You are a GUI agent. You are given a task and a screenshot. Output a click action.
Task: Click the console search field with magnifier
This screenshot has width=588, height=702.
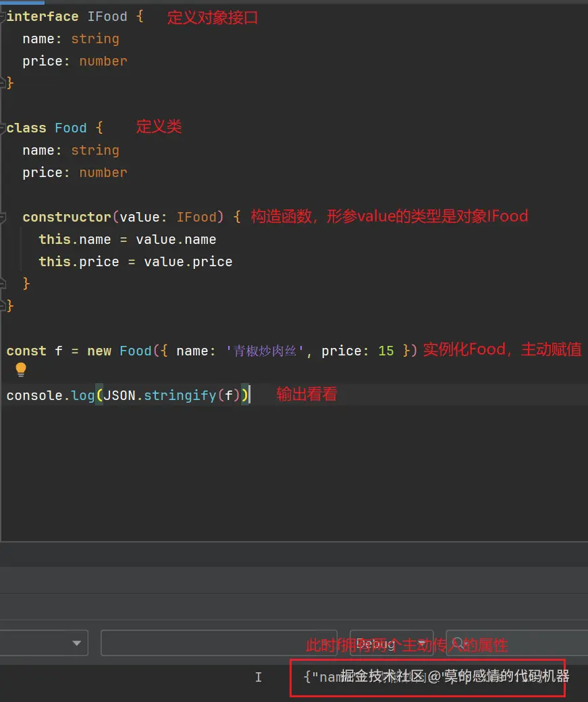(x=517, y=643)
